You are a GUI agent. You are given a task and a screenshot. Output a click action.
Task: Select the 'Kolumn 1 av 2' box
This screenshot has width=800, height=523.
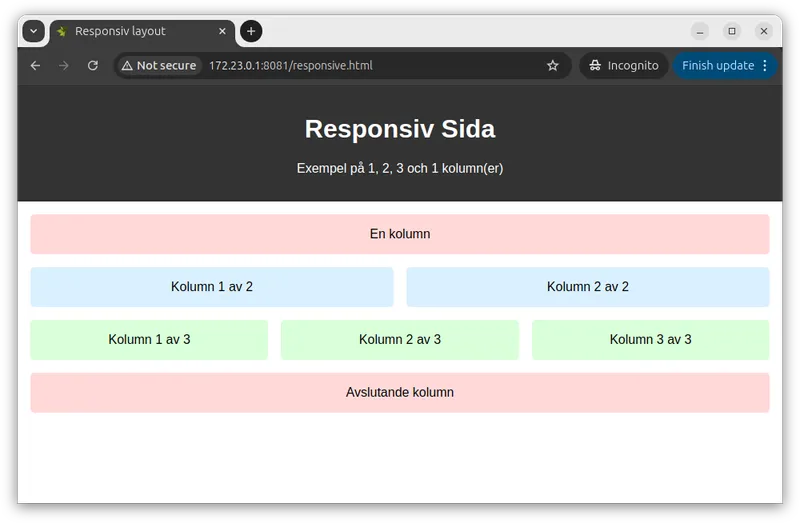(x=212, y=287)
